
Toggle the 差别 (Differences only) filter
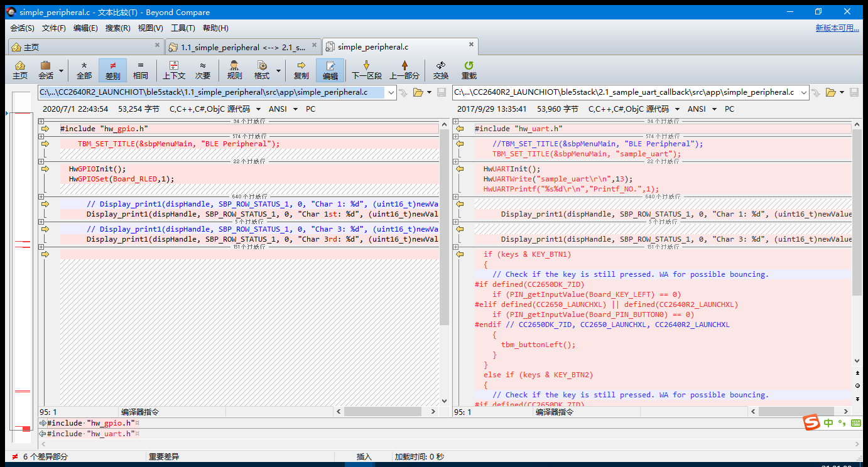click(x=112, y=70)
